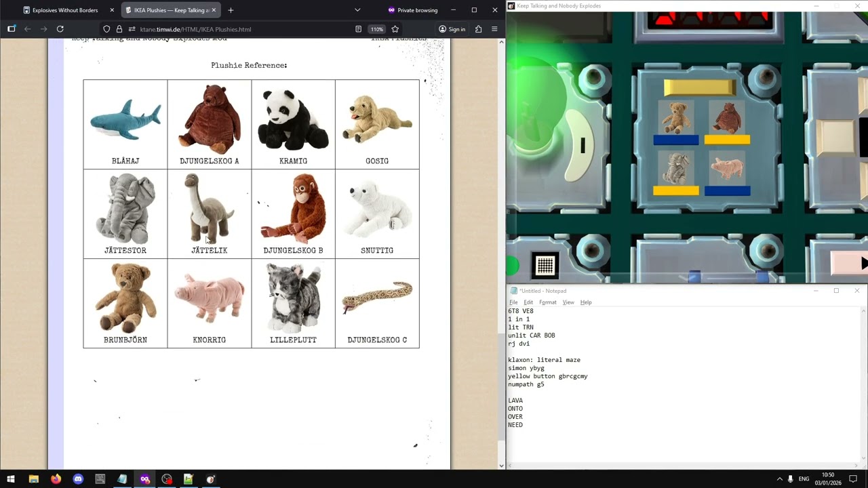Click the taskbar microphone icon
Viewport: 868px width, 488px height.
[x=791, y=479]
